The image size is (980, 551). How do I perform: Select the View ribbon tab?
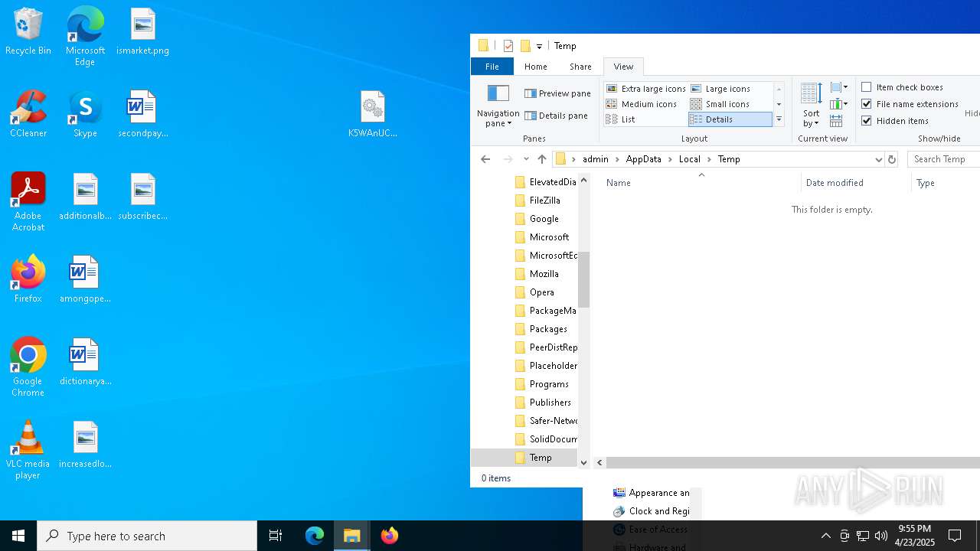623,67
